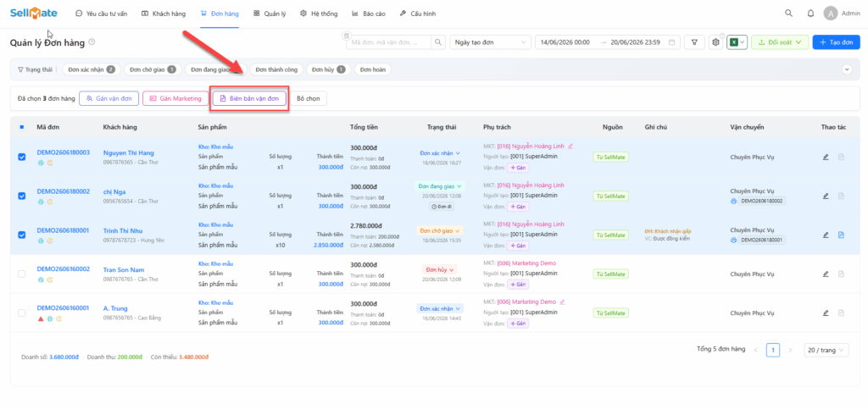The height and width of the screenshot is (409, 868).
Task: Edit order DEMO2606180003 with pencil icon
Action: pyautogui.click(x=826, y=157)
